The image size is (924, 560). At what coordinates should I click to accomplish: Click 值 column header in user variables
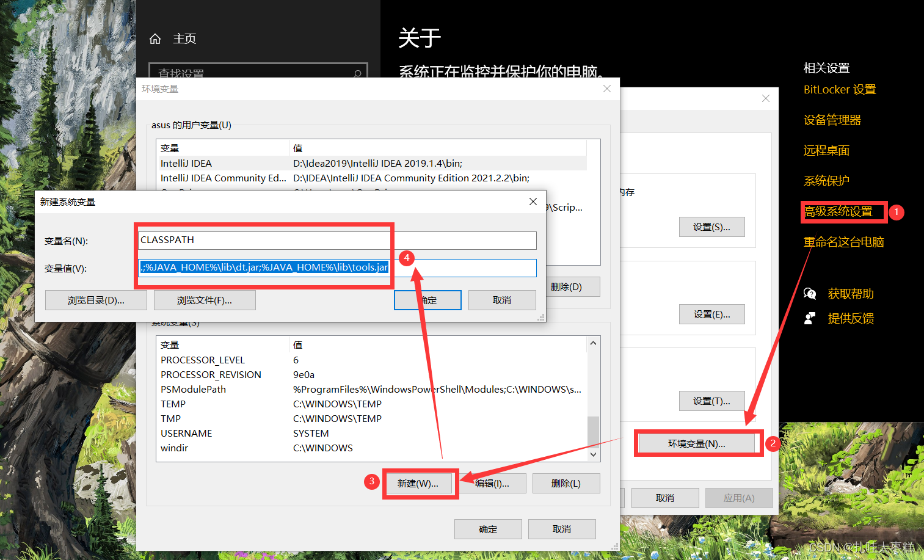point(438,148)
